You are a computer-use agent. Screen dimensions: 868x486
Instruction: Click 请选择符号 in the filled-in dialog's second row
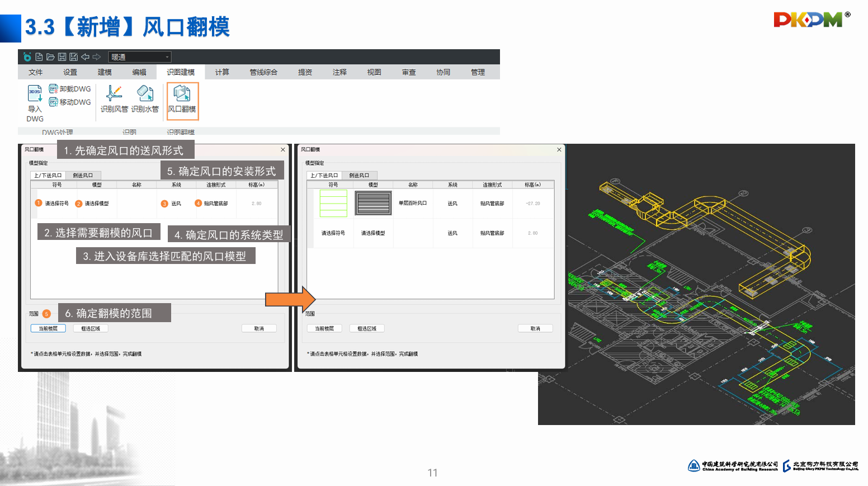[333, 233]
